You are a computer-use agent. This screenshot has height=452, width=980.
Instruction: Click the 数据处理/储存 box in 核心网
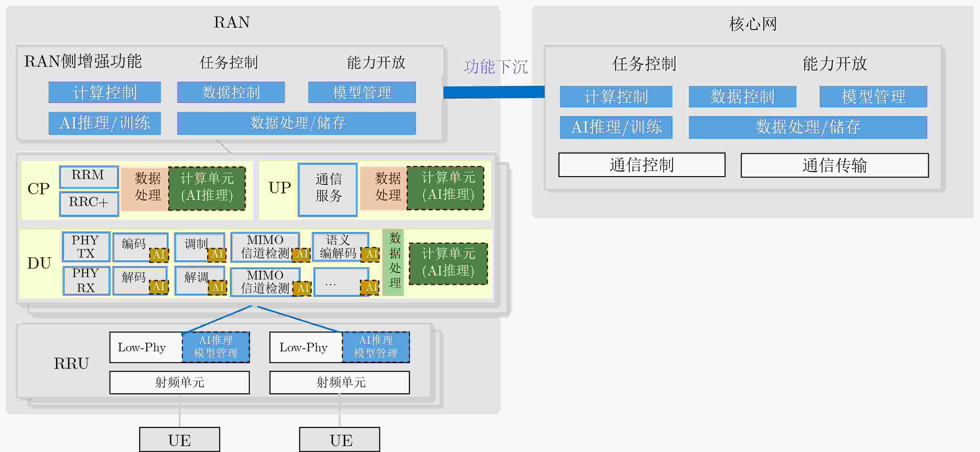808,127
